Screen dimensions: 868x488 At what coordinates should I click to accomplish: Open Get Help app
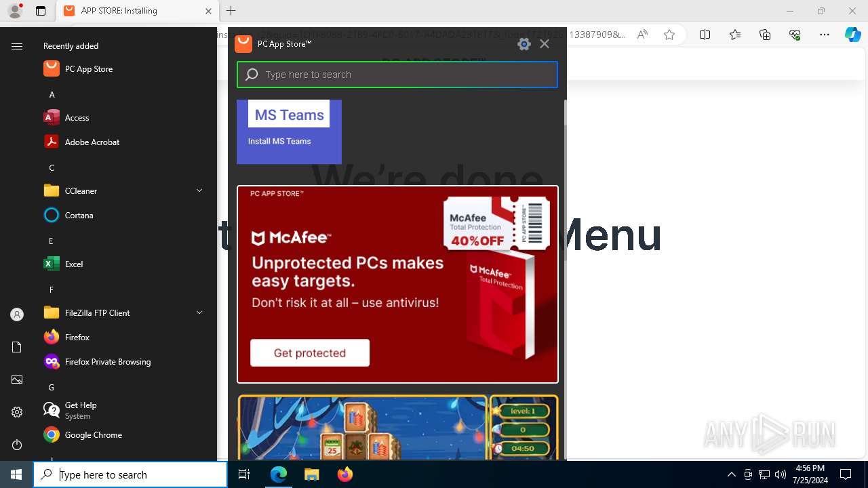click(x=125, y=410)
